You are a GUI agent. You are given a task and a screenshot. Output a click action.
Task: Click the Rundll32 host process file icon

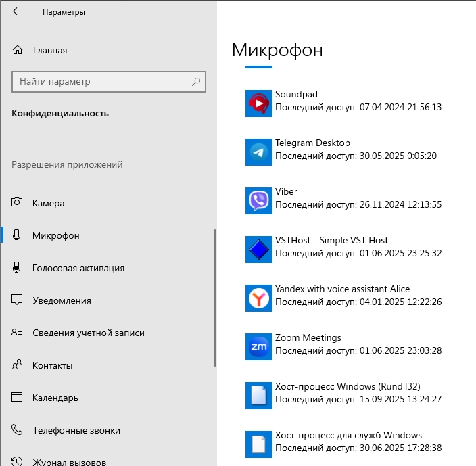tap(259, 396)
